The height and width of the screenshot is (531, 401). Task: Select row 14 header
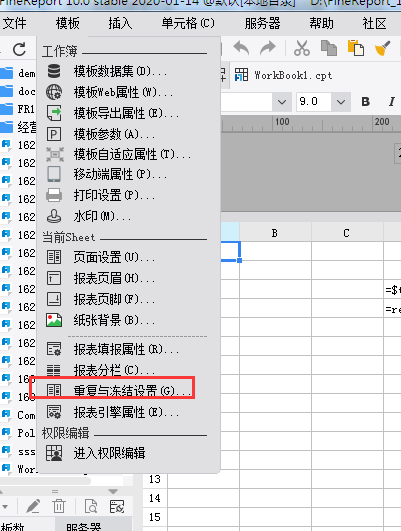[155, 498]
